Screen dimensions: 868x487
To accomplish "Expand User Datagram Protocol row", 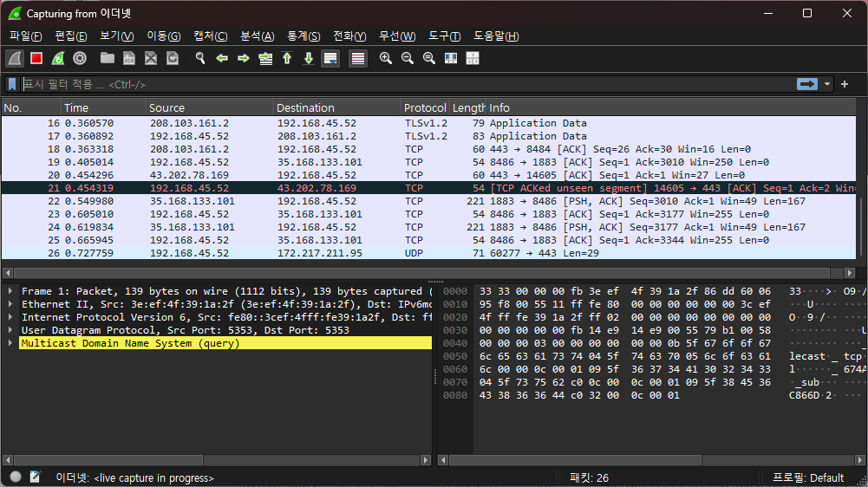I will [10, 330].
